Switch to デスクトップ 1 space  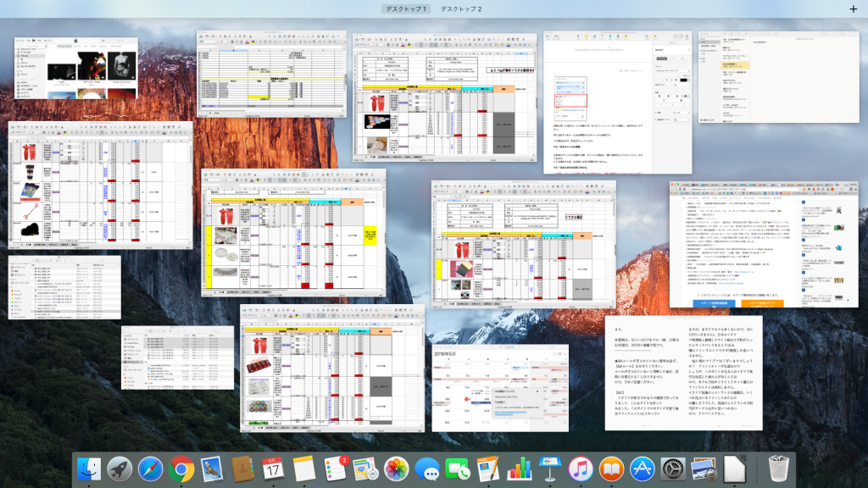[406, 8]
